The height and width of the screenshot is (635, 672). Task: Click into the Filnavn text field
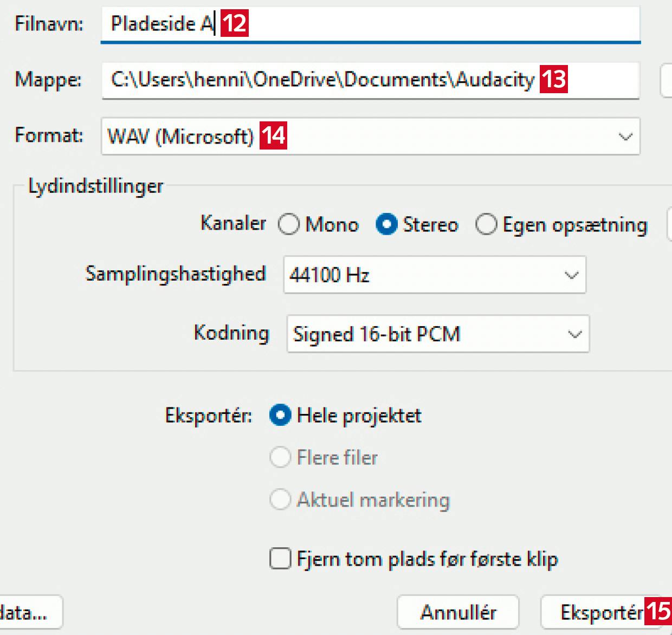click(434, 24)
